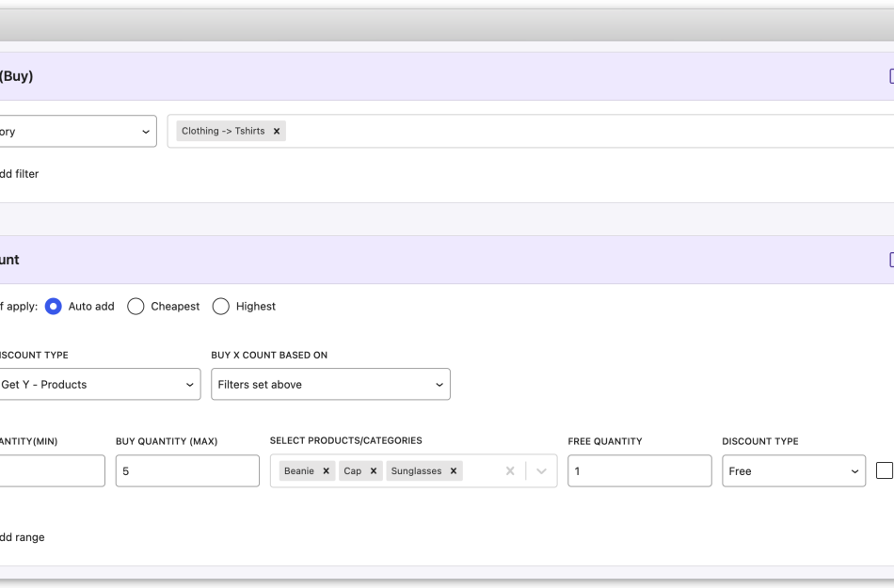Click the icon at the far right of Discount Type row
This screenshot has height=588, width=894.
883,470
